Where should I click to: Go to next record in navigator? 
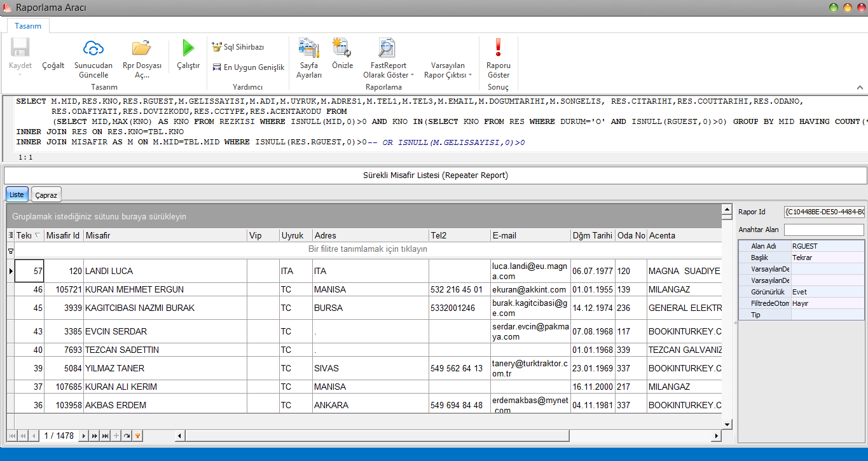pos(84,436)
